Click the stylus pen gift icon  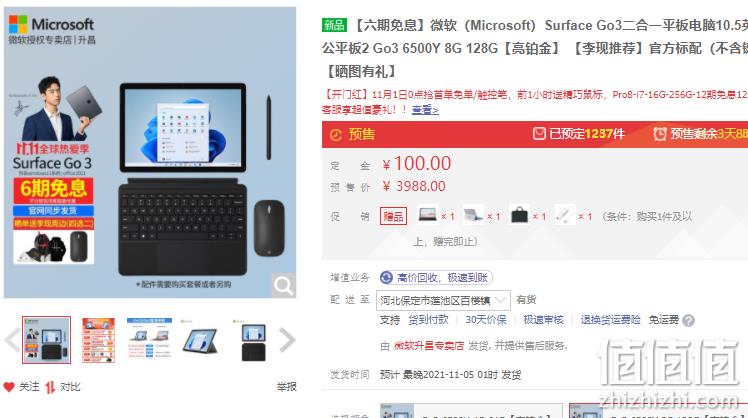565,215
